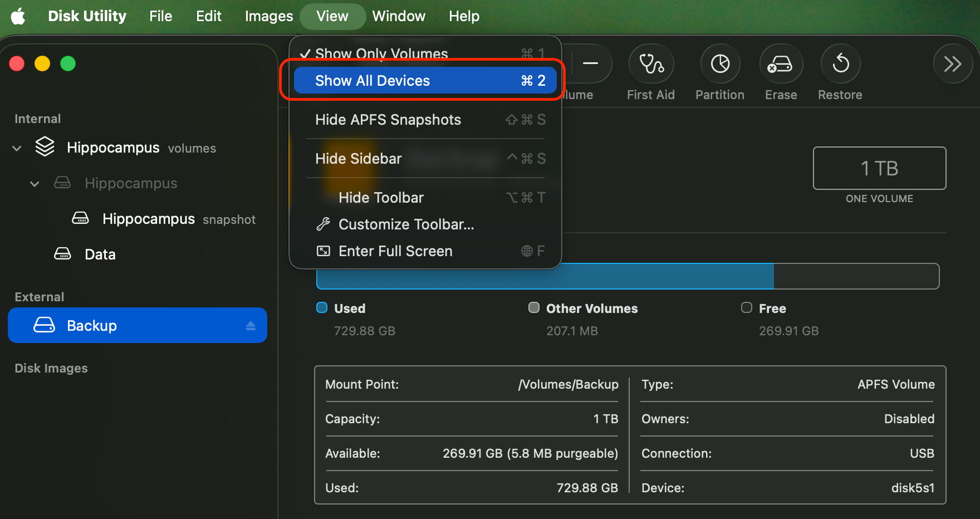This screenshot has height=519, width=980.
Task: Eject the Backup volume
Action: 251,326
